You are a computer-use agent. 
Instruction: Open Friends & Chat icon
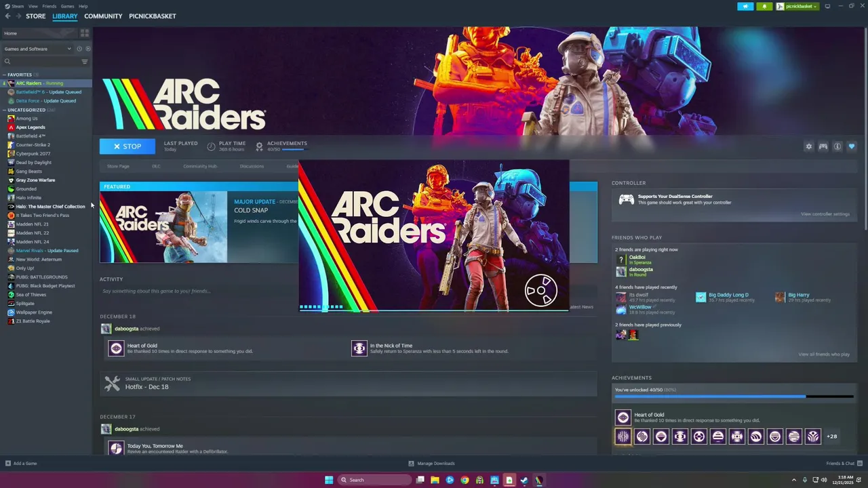(859, 464)
